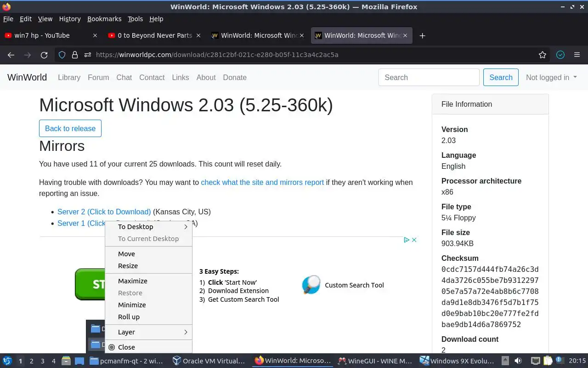
Task: Open the Firefox hamburger application menu
Action: 577,55
